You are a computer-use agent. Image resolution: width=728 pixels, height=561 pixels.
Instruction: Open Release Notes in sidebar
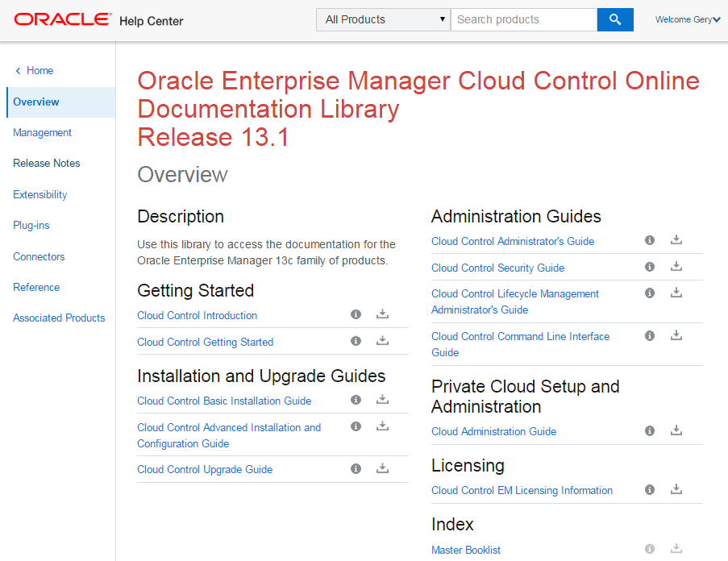click(x=47, y=164)
